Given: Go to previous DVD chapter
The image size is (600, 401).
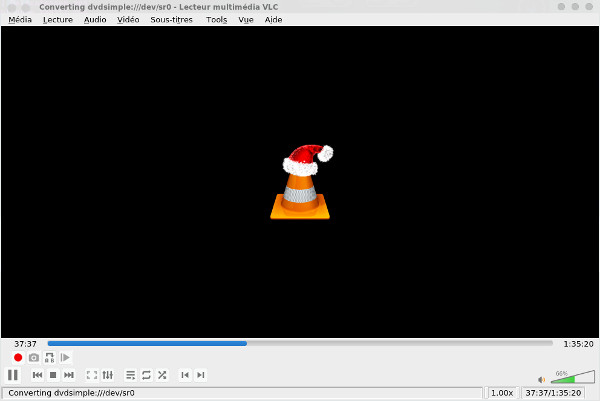Looking at the screenshot, I should coord(184,375).
